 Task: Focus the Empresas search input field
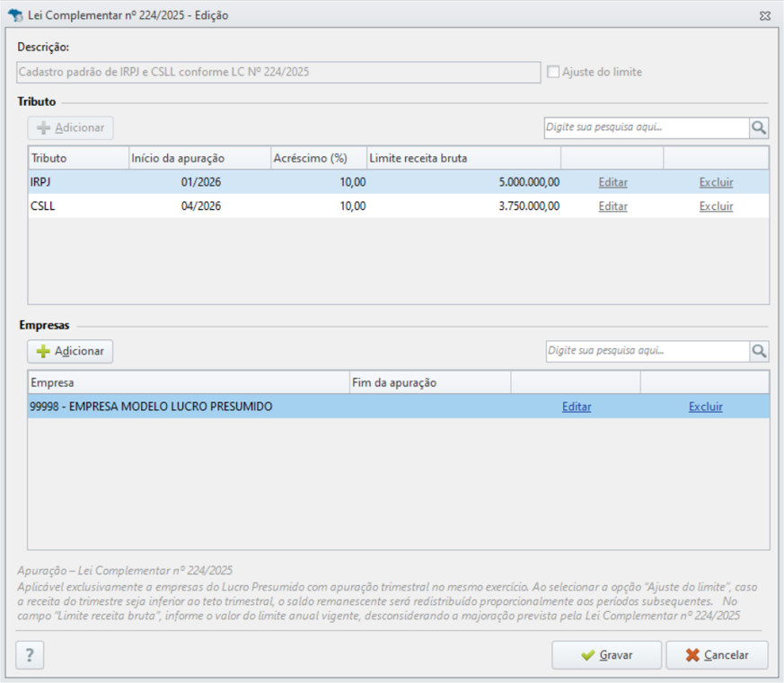click(648, 351)
